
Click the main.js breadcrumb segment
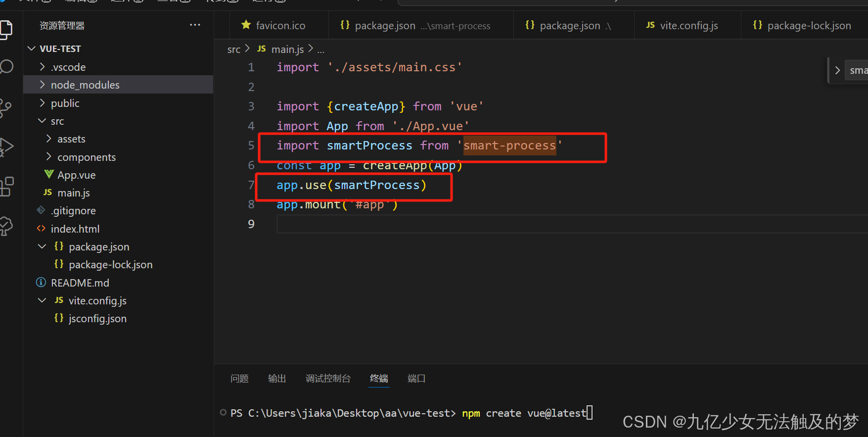click(x=287, y=49)
